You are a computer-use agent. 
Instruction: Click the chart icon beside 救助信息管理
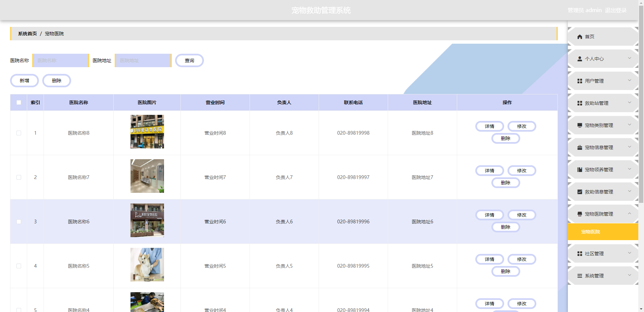point(580,192)
